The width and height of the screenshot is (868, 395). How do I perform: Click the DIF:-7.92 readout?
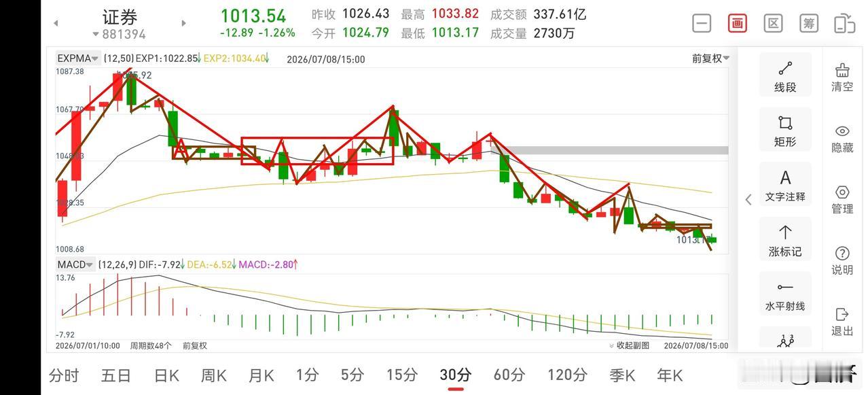[x=160, y=264]
